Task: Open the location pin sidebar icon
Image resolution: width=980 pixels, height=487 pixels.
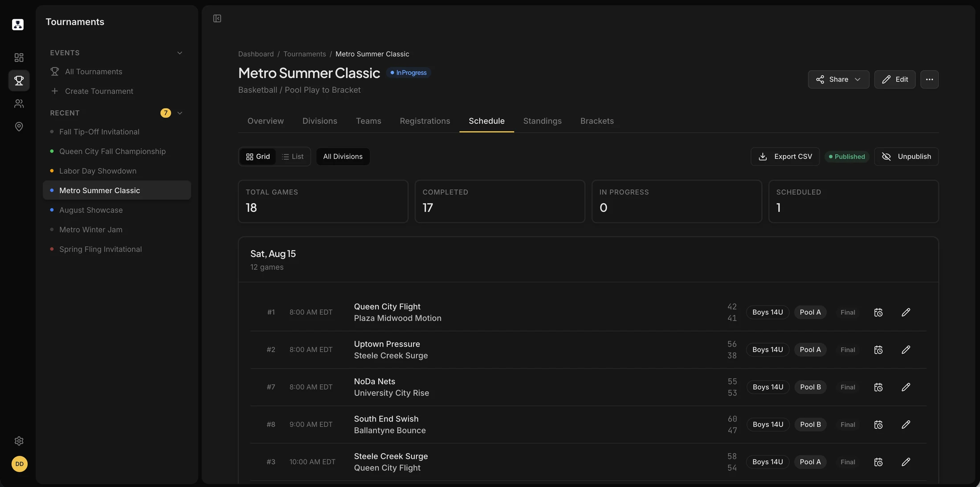Action: pyautogui.click(x=19, y=127)
